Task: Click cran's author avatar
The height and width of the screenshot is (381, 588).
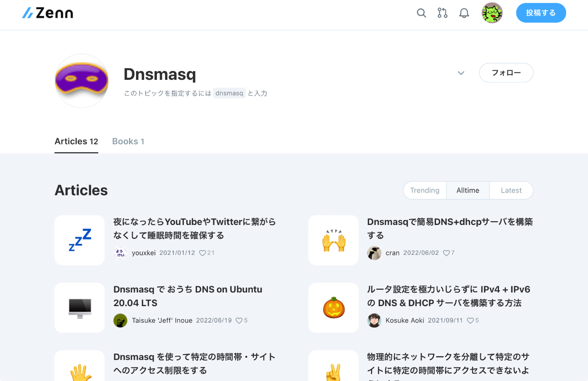Action: pos(374,253)
